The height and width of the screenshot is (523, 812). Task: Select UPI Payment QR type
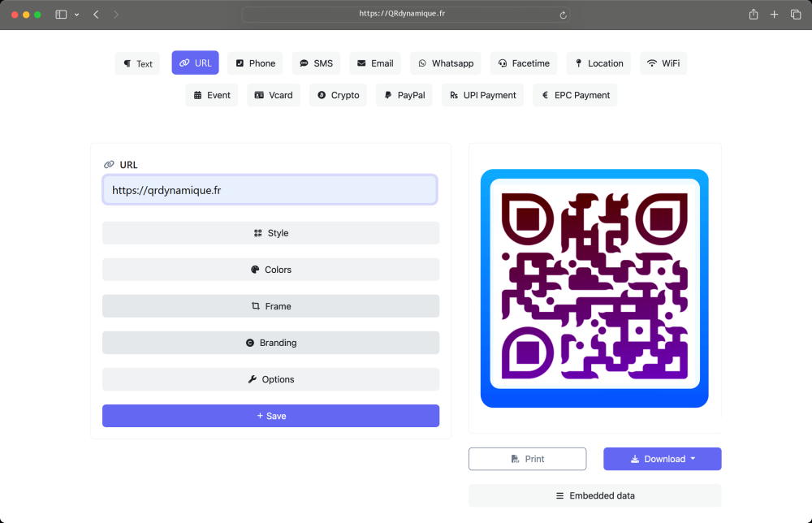point(482,95)
